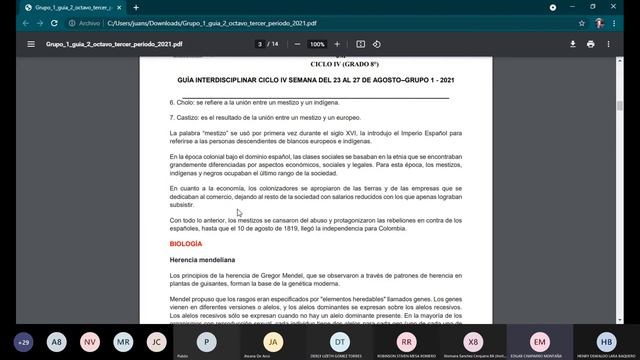Click the line starting '6. Cholo'
The width and height of the screenshot is (640, 360).
pyautogui.click(x=254, y=102)
